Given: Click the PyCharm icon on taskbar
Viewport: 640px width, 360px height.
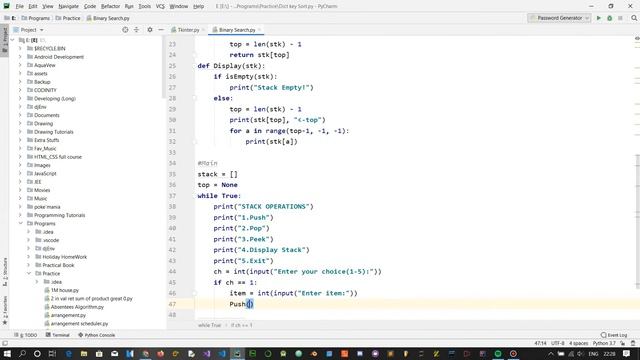Looking at the screenshot, I should pyautogui.click(x=237, y=353).
